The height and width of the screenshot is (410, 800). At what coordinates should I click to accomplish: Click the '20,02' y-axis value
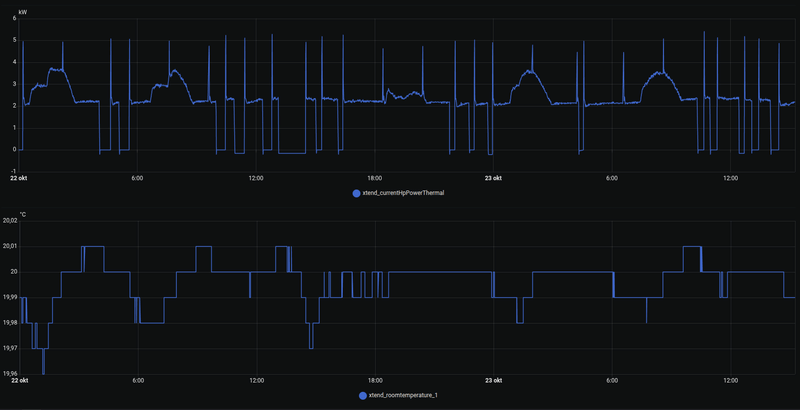pyautogui.click(x=10, y=221)
